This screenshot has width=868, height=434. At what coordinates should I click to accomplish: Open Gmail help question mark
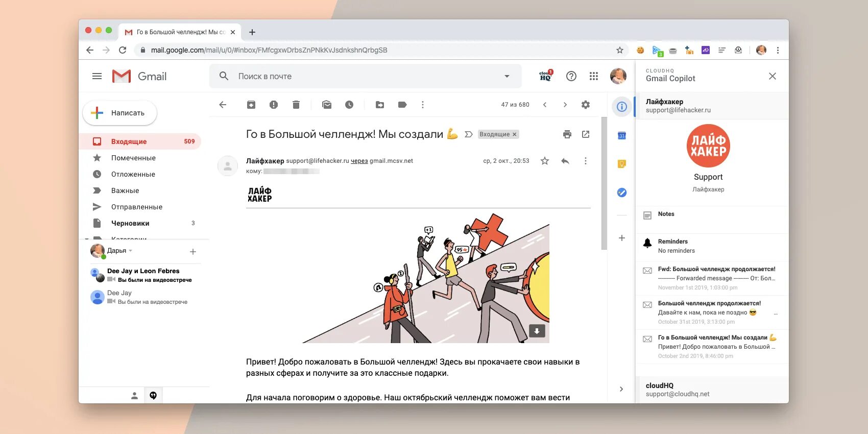pos(571,76)
